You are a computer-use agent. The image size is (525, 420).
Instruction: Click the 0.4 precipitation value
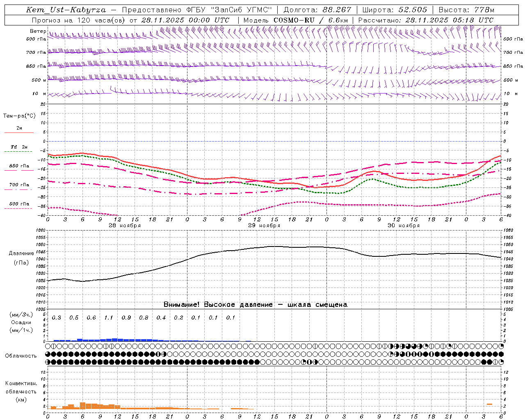coord(161,318)
